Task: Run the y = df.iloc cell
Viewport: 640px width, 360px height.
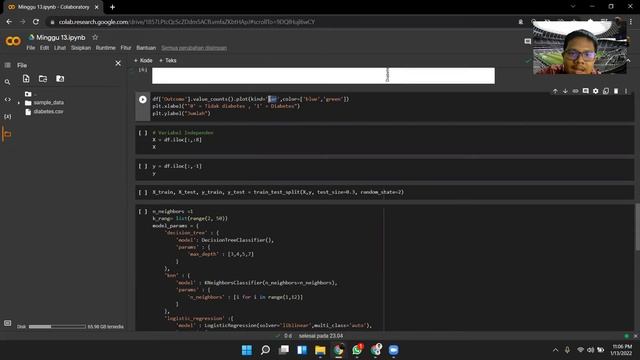Action: tap(142, 167)
